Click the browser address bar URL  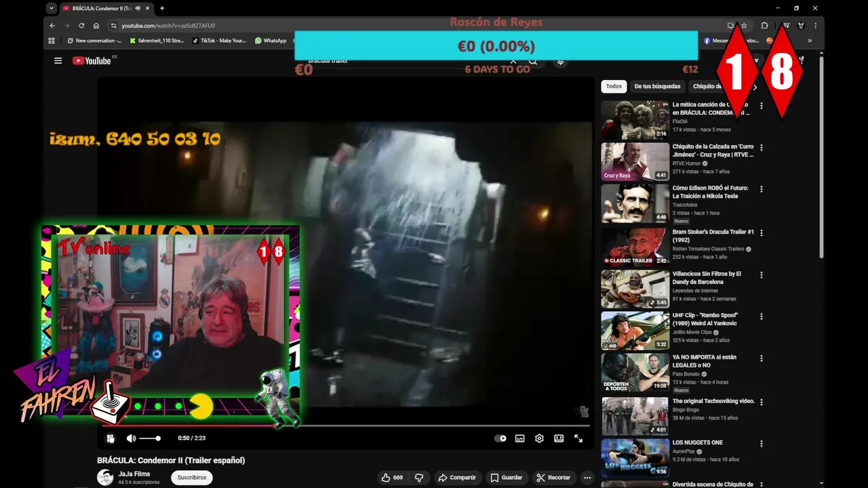[x=168, y=26]
